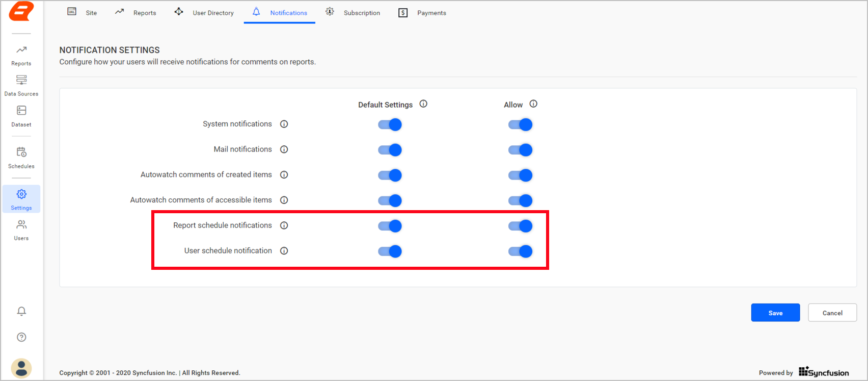Select Settings gear in the sidebar
868x381 pixels.
(x=21, y=199)
